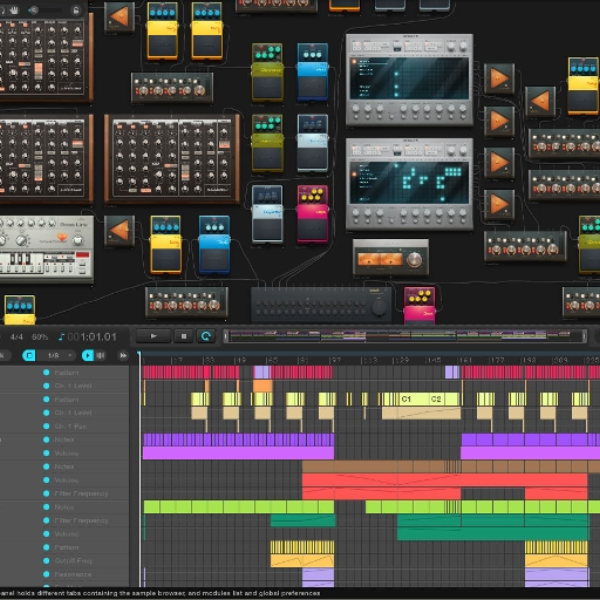Click the right handle of the song overview bar
The height and width of the screenshot is (600, 600).
click(x=584, y=336)
